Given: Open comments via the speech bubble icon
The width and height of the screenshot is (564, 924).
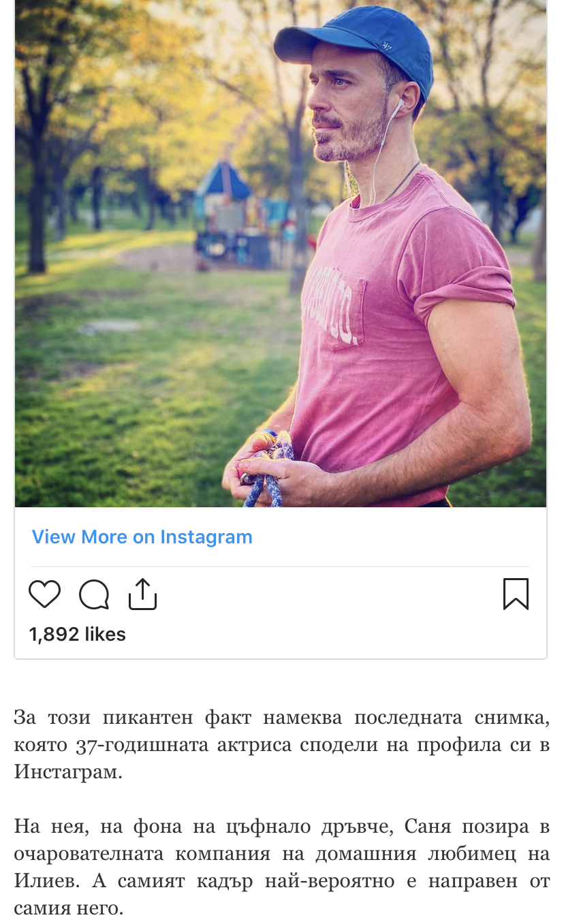Looking at the screenshot, I should [94, 594].
